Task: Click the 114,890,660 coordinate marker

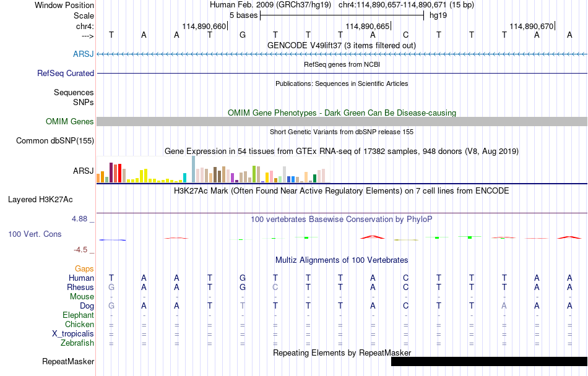Action: (x=204, y=26)
